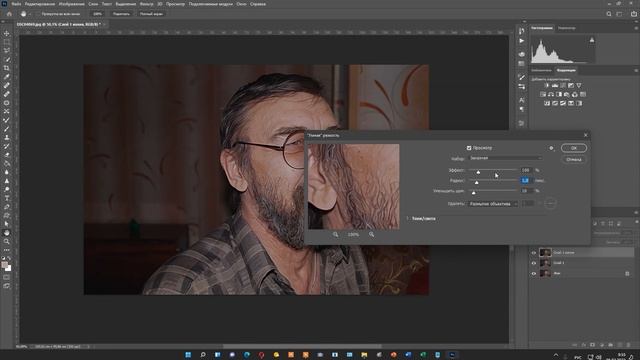Open the Фильтр menu
Viewport: 640px width, 360px height.
tap(147, 4)
